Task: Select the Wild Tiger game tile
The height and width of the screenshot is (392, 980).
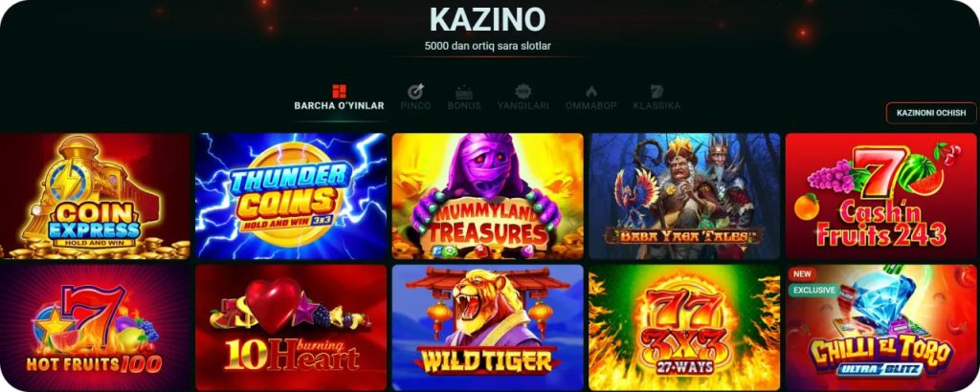Action: point(487,328)
